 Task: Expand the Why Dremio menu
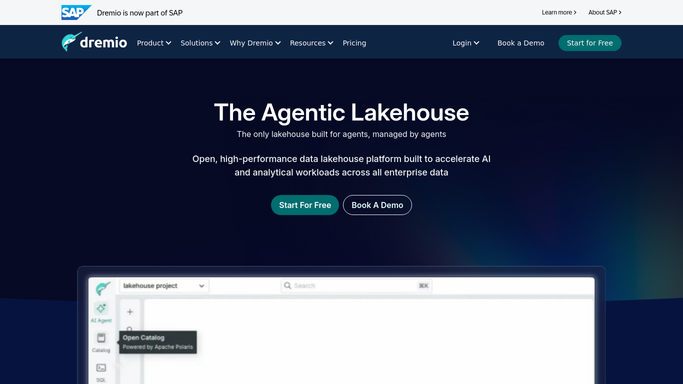tap(255, 43)
